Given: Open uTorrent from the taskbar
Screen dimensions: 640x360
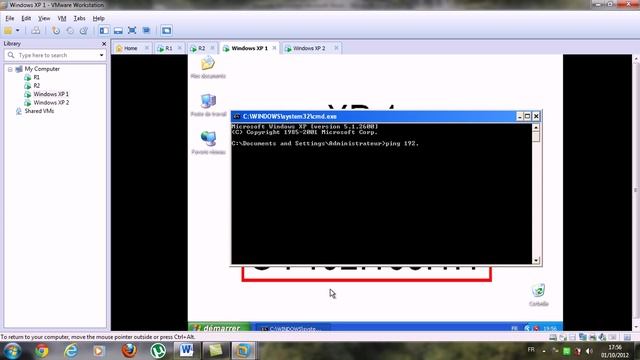Looking at the screenshot, I should [x=158, y=351].
